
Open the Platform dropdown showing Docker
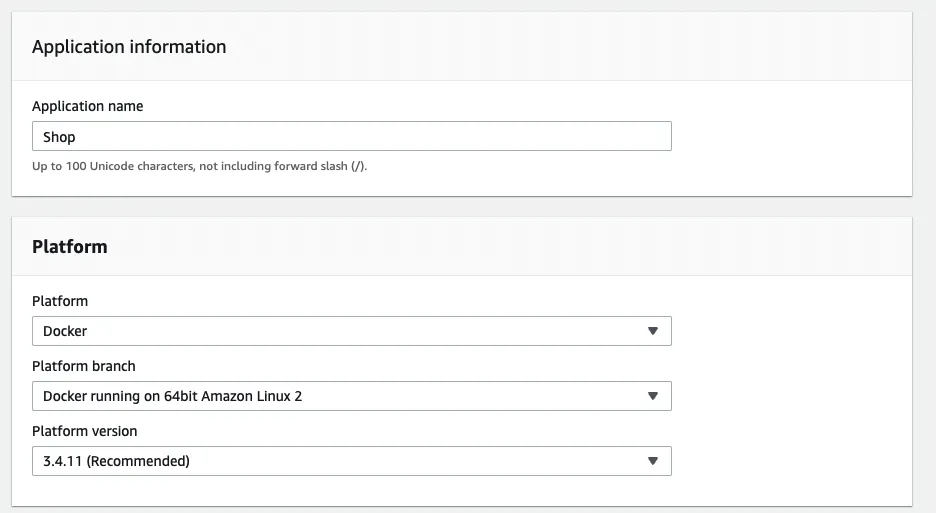tap(351, 331)
